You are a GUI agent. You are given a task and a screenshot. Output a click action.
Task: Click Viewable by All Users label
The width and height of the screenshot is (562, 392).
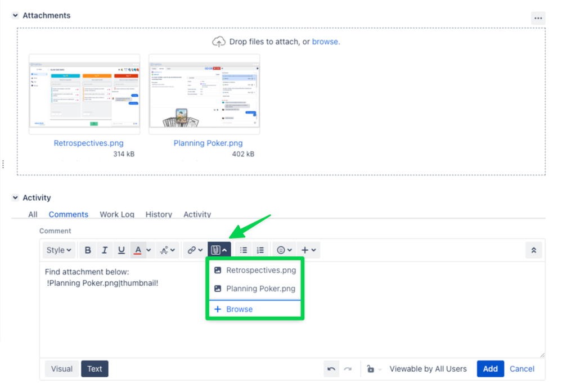pyautogui.click(x=428, y=369)
